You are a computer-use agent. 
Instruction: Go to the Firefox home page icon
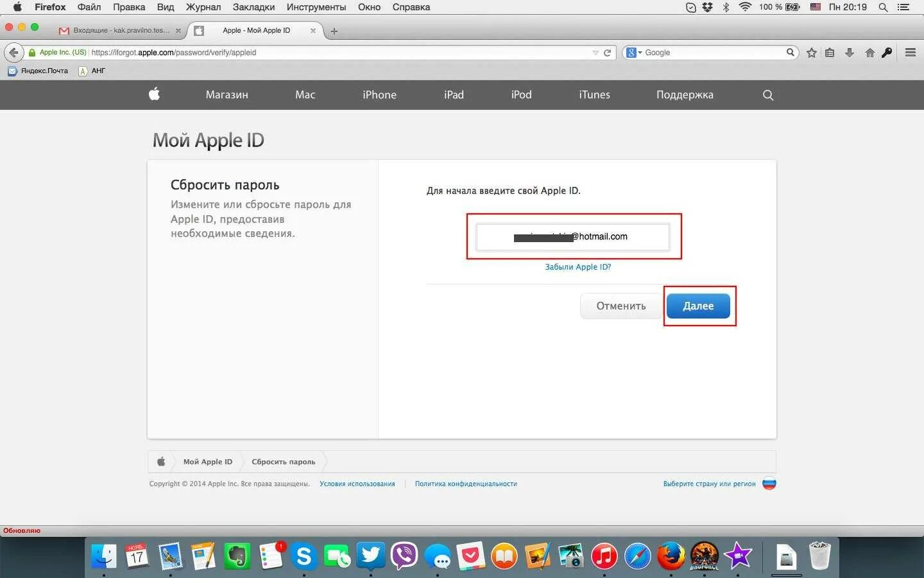pyautogui.click(x=869, y=53)
